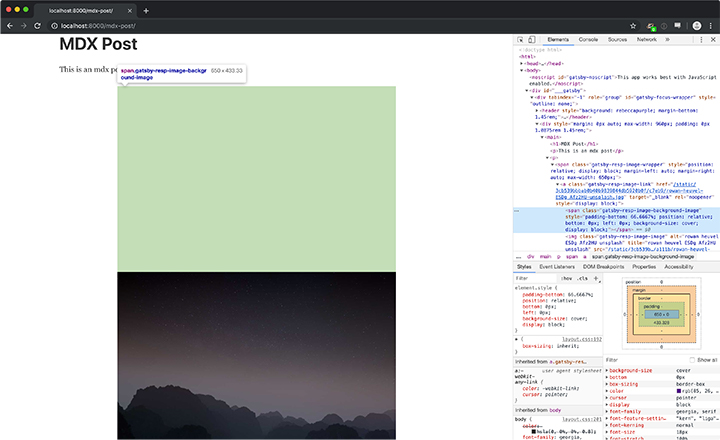Open the Event Listeners sub-tab

tap(557, 267)
